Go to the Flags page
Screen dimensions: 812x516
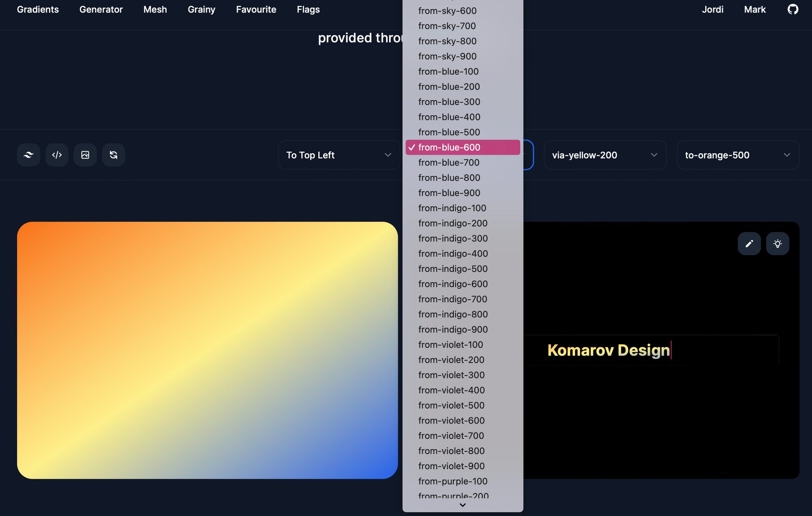308,9
